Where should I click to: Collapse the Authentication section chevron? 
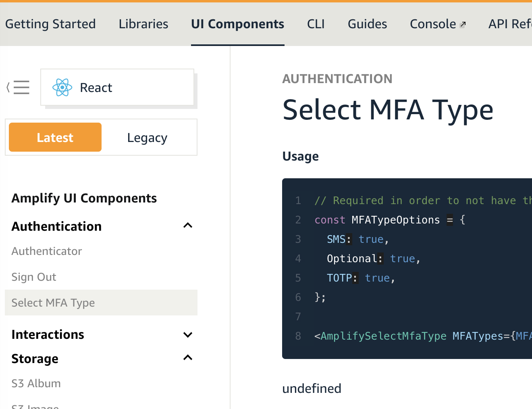(x=188, y=226)
